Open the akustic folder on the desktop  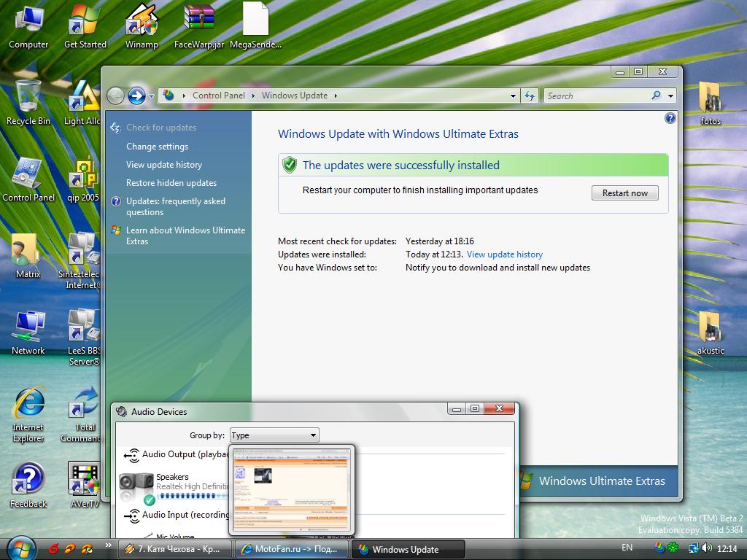click(x=711, y=332)
